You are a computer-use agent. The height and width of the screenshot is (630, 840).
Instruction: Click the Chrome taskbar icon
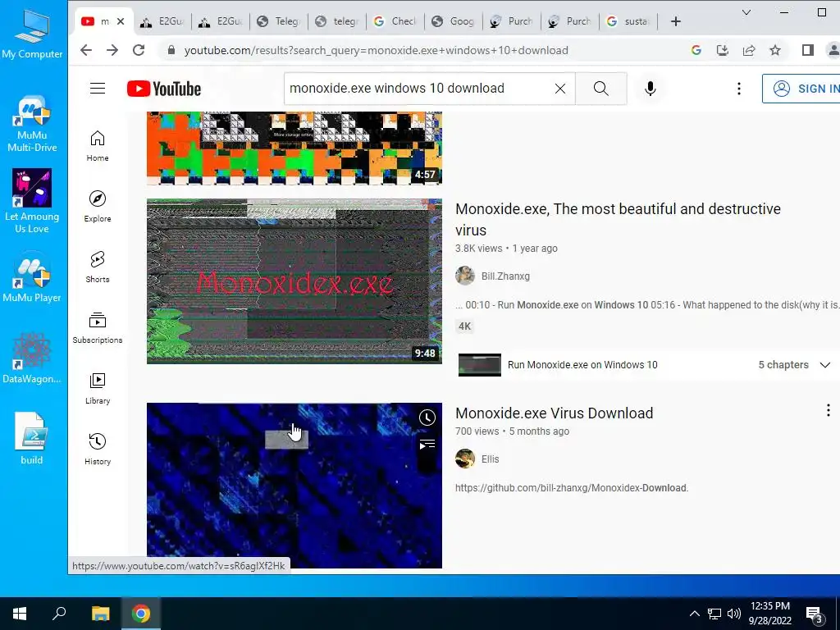(x=141, y=614)
